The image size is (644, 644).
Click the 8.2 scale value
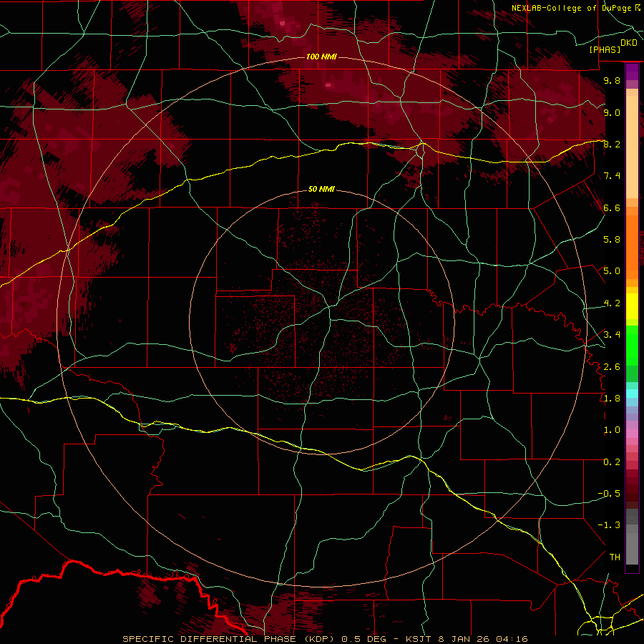(612, 144)
